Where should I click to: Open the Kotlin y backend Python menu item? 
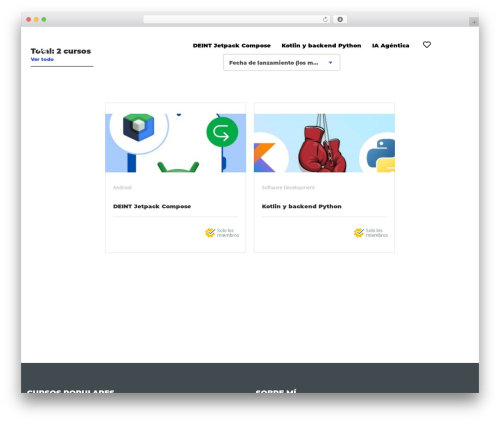coord(321,46)
